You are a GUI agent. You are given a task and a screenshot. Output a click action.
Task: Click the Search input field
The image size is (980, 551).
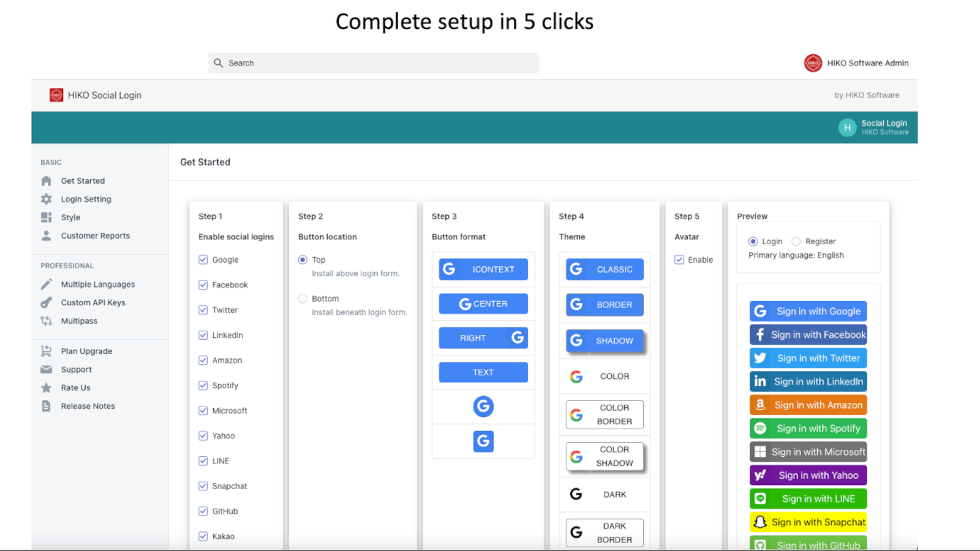click(x=374, y=63)
